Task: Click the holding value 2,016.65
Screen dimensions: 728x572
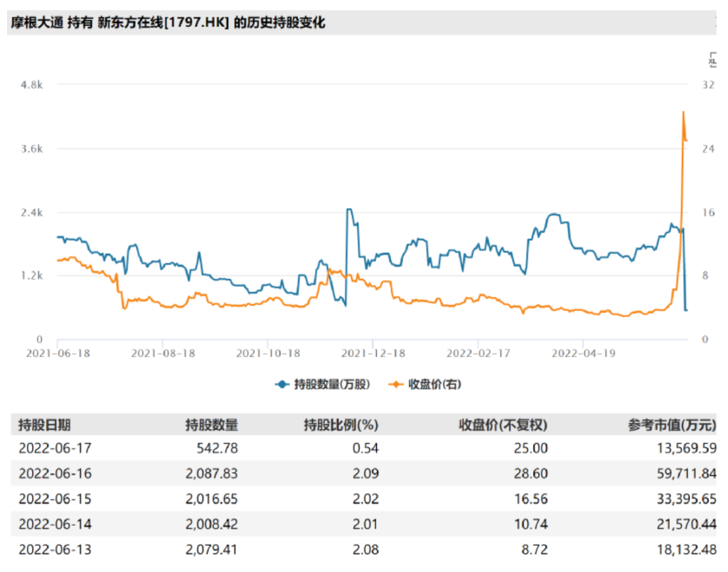Action: pos(212,499)
